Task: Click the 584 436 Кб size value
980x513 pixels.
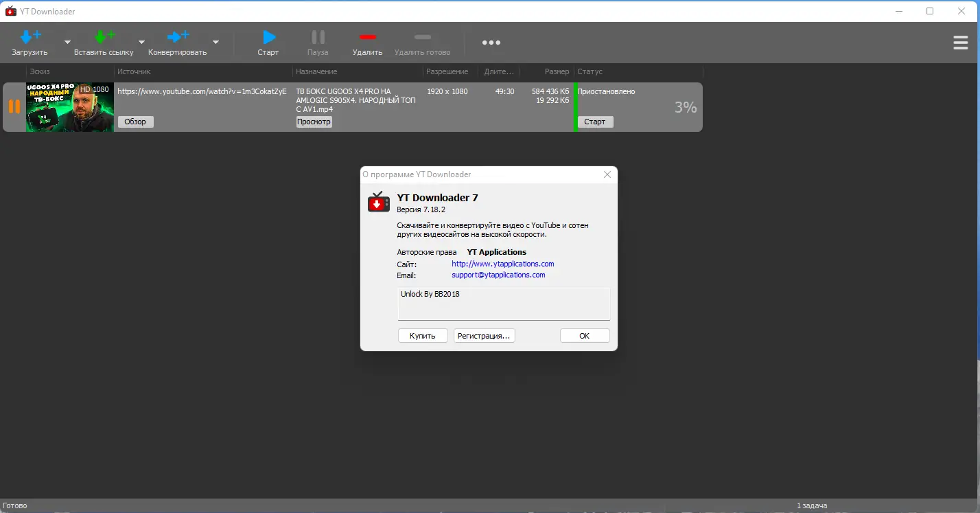Action: (x=550, y=91)
